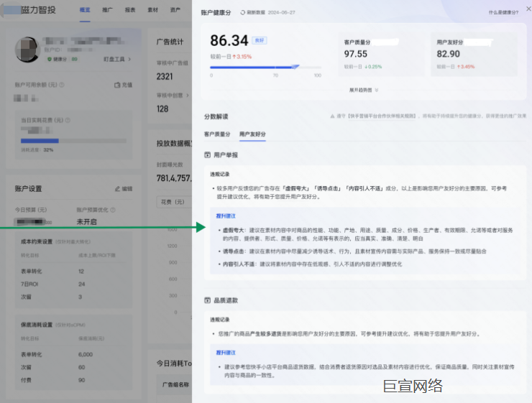Click the 未开启 budget optimization status
This screenshot has width=532, height=403.
87,222
